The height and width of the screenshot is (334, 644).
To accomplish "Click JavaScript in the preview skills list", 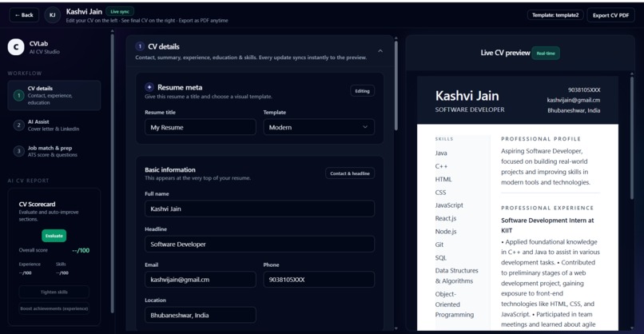I will point(449,205).
